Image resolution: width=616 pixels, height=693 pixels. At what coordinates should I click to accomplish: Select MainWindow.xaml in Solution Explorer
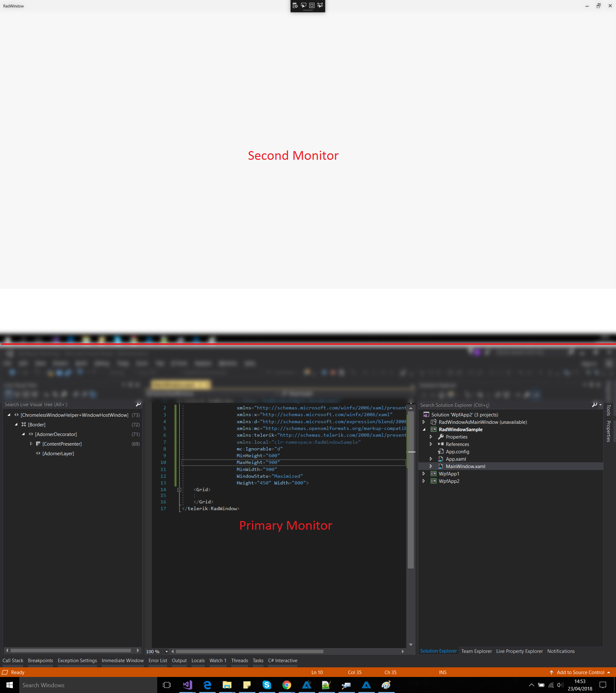(465, 466)
